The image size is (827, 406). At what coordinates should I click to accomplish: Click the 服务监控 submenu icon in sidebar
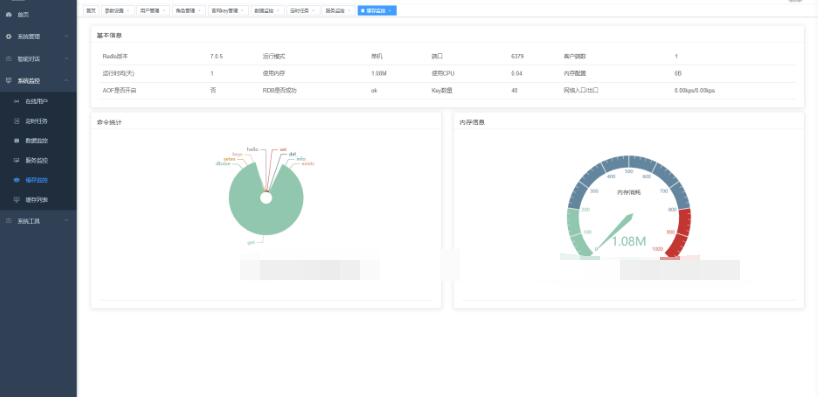click(16, 160)
